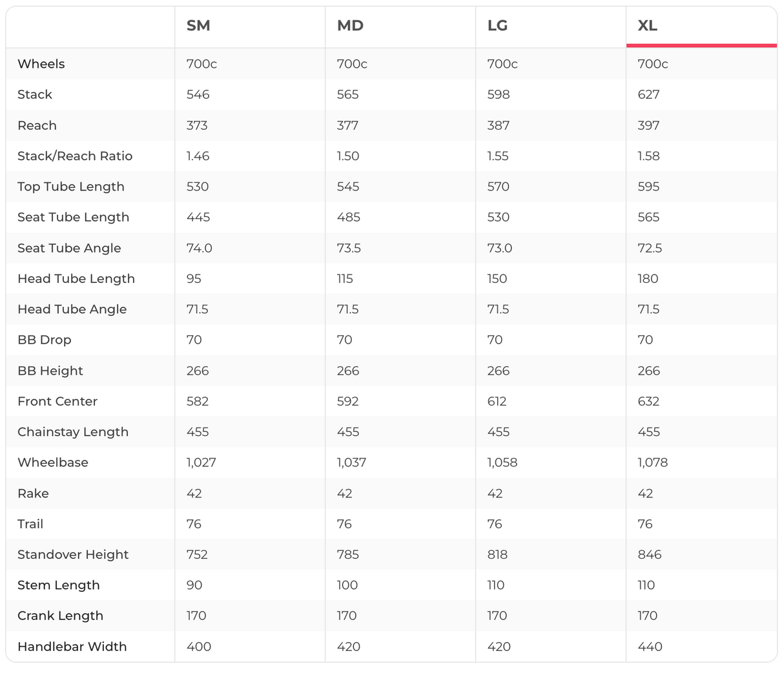Click the SM Stem Length value 90
784x673 pixels.
tap(194, 585)
